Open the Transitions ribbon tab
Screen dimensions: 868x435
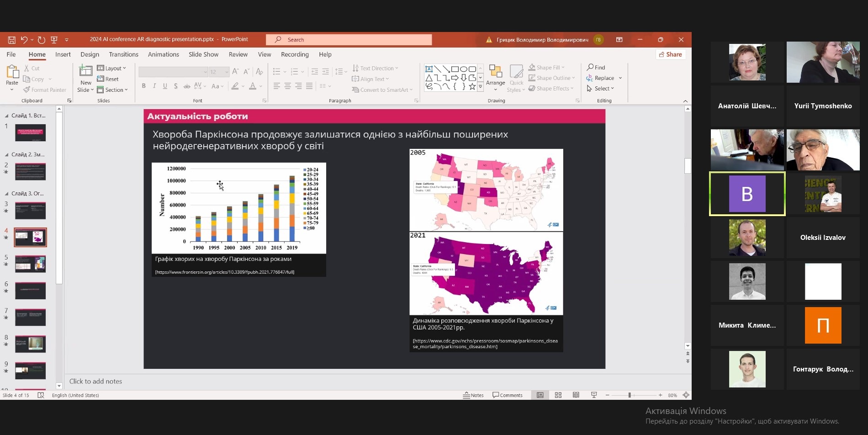tap(123, 54)
